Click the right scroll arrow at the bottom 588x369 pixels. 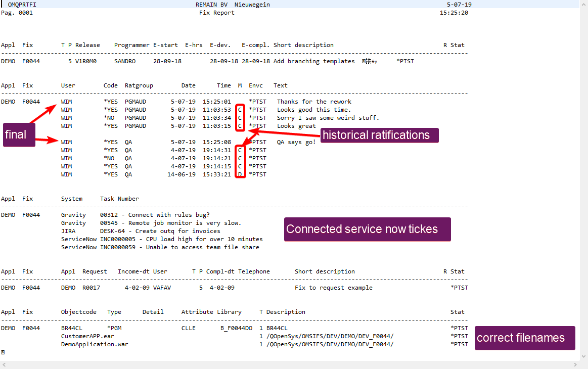click(576, 365)
